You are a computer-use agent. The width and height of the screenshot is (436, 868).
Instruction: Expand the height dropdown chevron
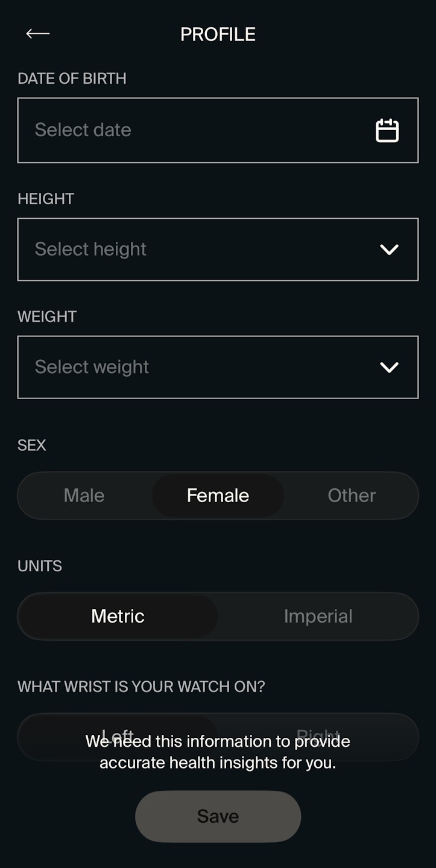389,250
